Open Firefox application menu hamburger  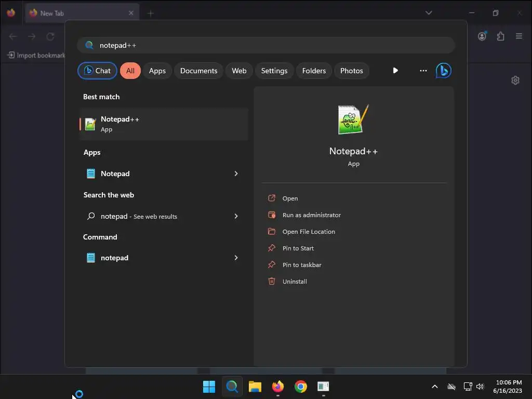(519, 36)
